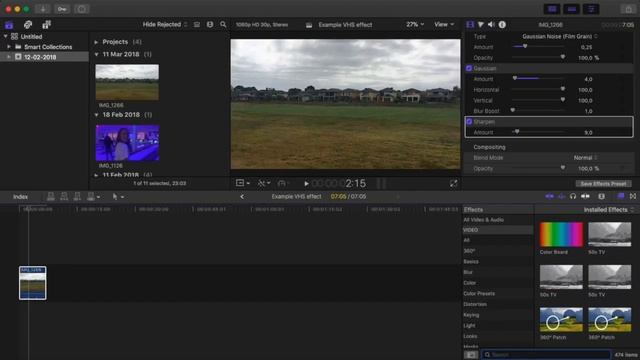Toggle audio skimming in timeline
Viewport: 640px width, 360px height.
tap(562, 197)
